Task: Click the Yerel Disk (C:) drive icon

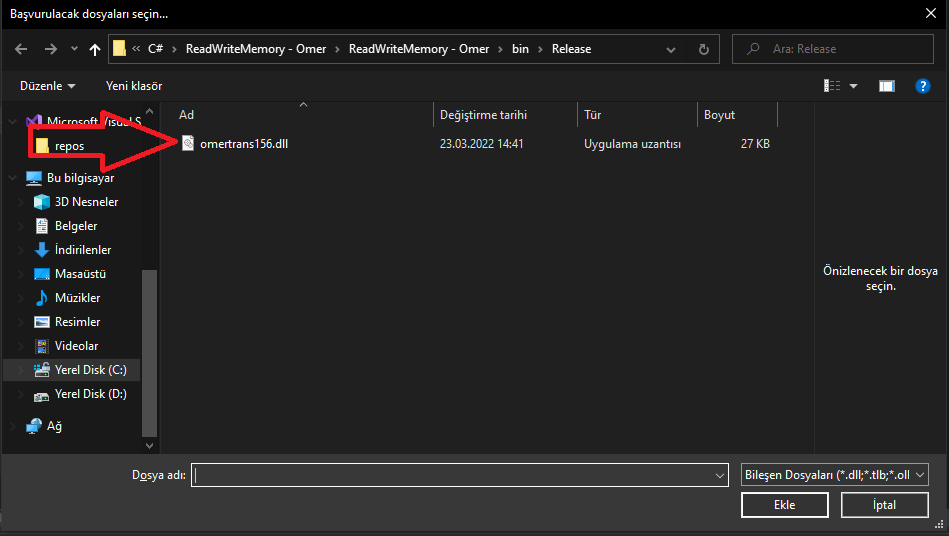Action: click(x=42, y=370)
